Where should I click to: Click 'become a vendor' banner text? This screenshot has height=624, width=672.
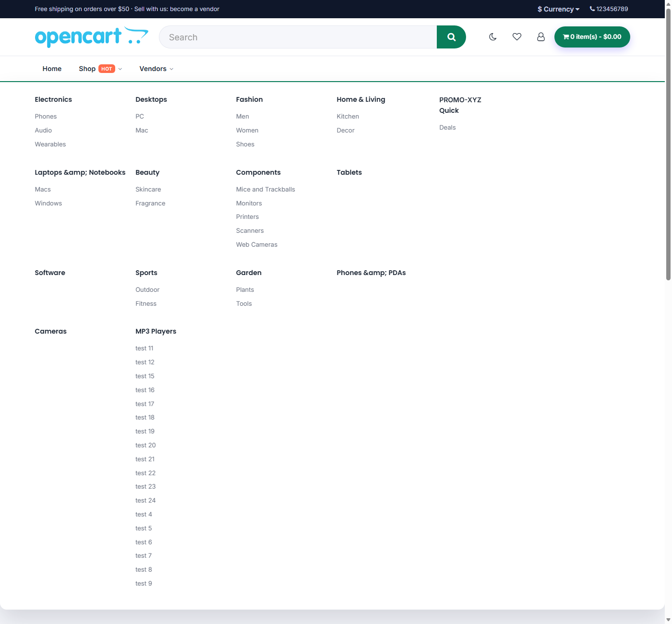[x=194, y=9]
